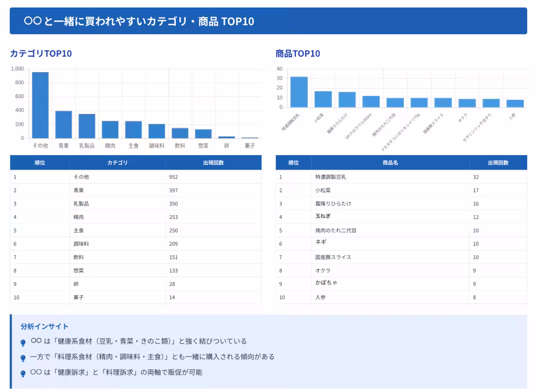Sort by 出現回数 in the product table
Screen dimensions: 538x392
pyautogui.click(x=498, y=163)
